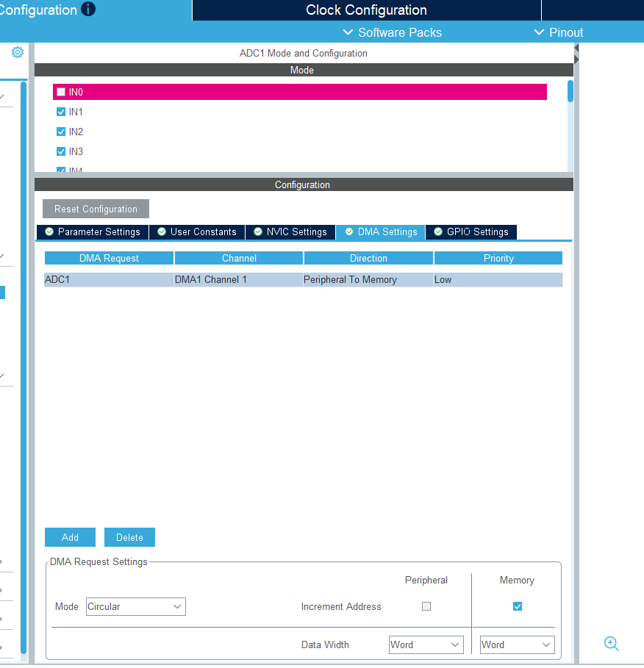Expand the Software Packs menu

point(393,32)
